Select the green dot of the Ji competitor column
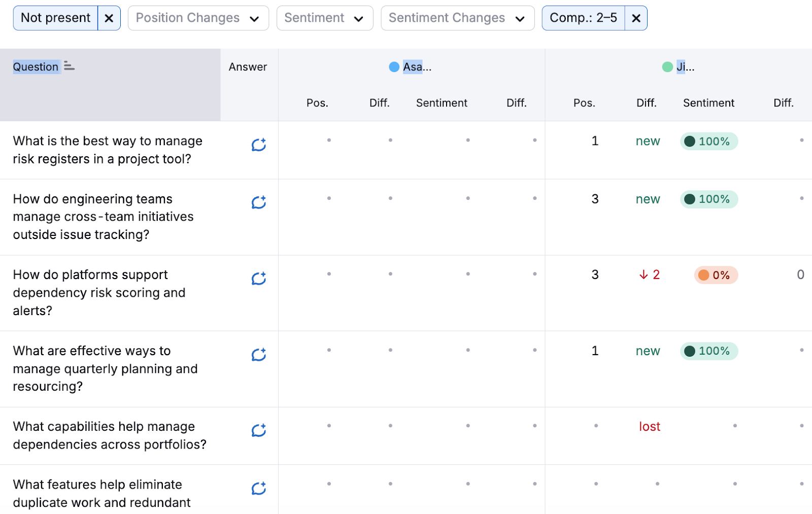Image resolution: width=812 pixels, height=514 pixels. (667, 66)
